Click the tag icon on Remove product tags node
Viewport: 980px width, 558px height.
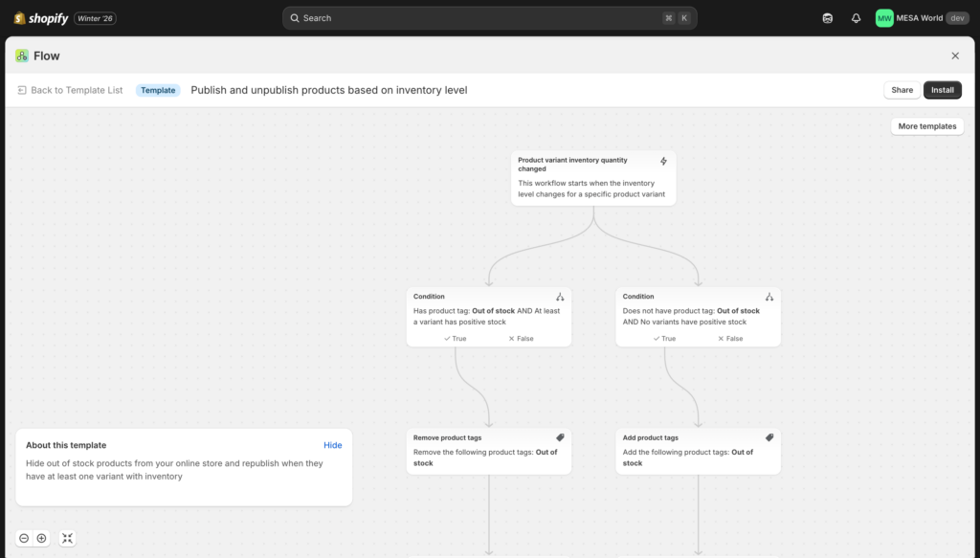tap(562, 435)
